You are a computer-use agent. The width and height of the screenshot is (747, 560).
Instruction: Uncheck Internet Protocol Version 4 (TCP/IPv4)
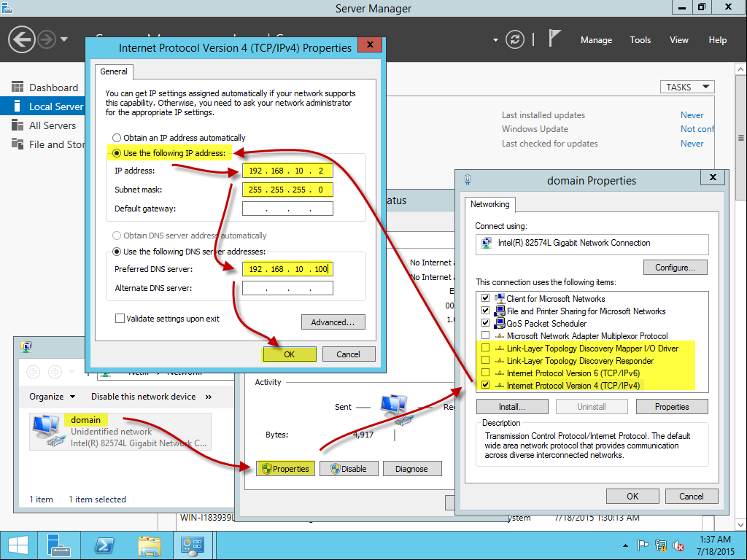click(x=485, y=385)
